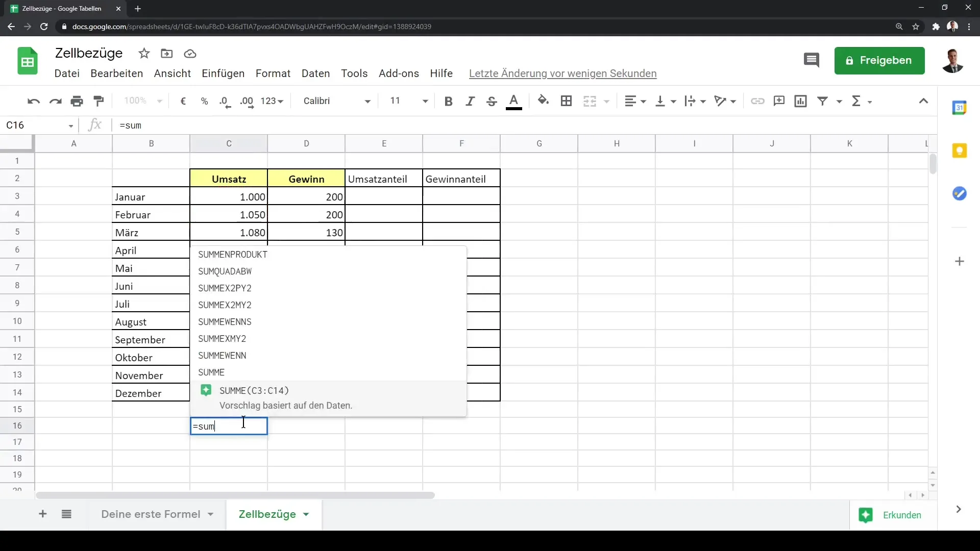Click the Name box showing C16
The height and width of the screenshot is (551, 980).
(39, 126)
